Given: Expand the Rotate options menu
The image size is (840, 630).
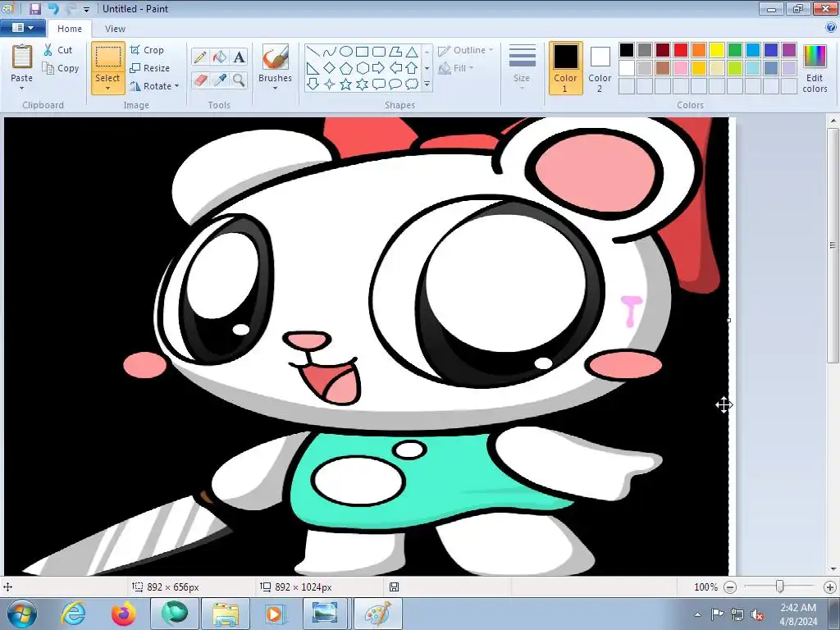Looking at the screenshot, I should pos(177,86).
